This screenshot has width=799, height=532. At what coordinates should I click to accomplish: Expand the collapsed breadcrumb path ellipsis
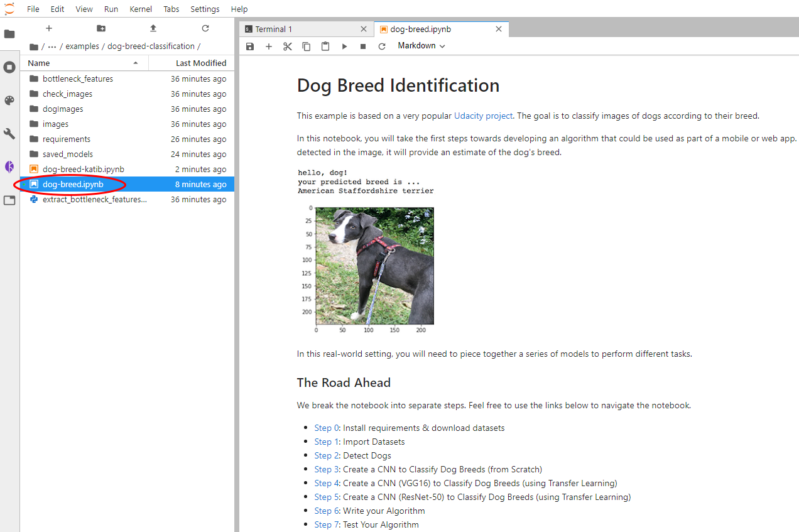(x=52, y=46)
